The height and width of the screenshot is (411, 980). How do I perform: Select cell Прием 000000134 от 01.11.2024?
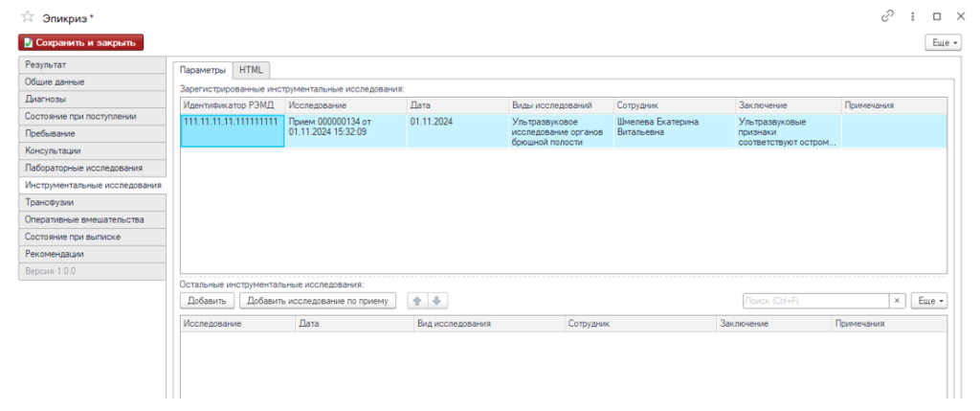tap(346, 130)
